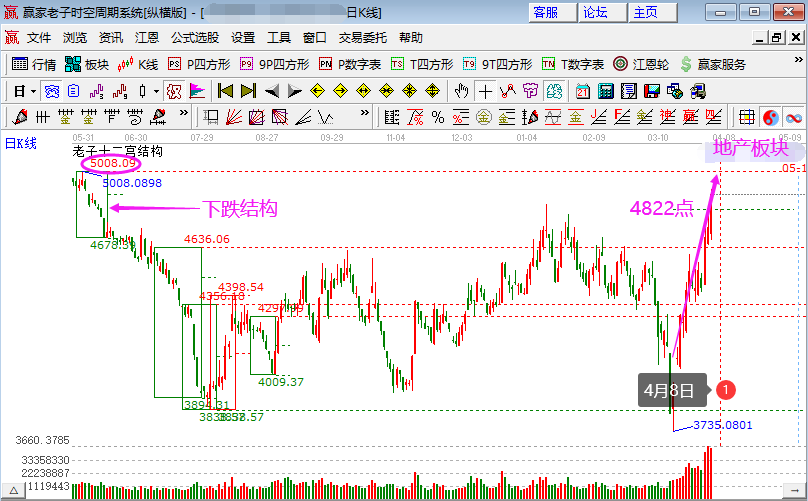The width and height of the screenshot is (808, 501).
Task: Open the 日 period dropdown arrow
Action: (x=33, y=92)
